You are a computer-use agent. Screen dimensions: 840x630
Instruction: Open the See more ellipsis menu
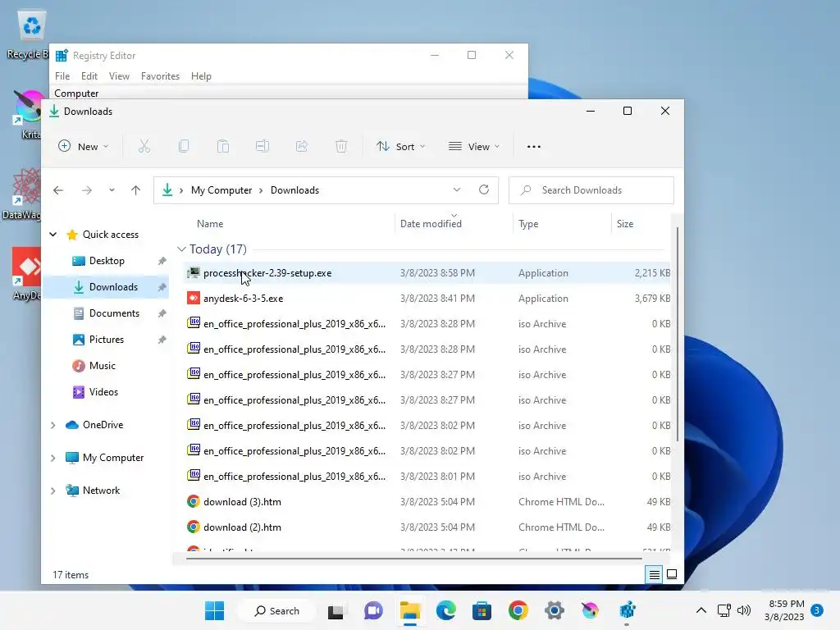pyautogui.click(x=533, y=146)
